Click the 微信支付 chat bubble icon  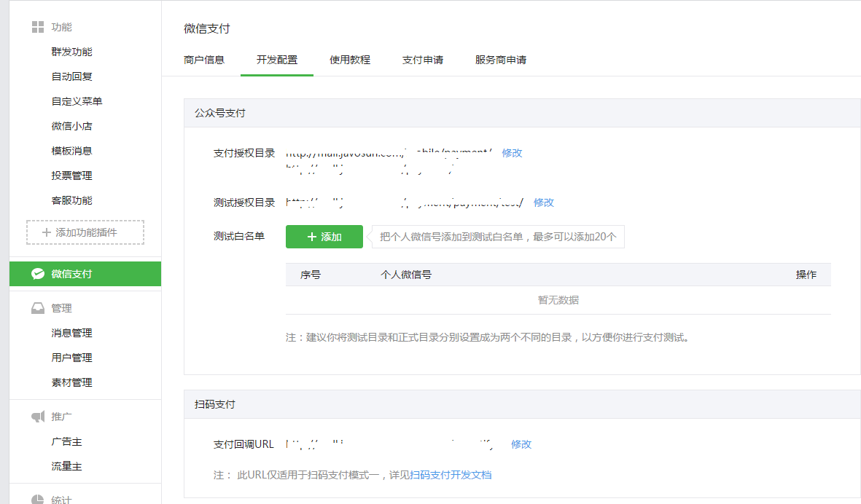(x=38, y=274)
